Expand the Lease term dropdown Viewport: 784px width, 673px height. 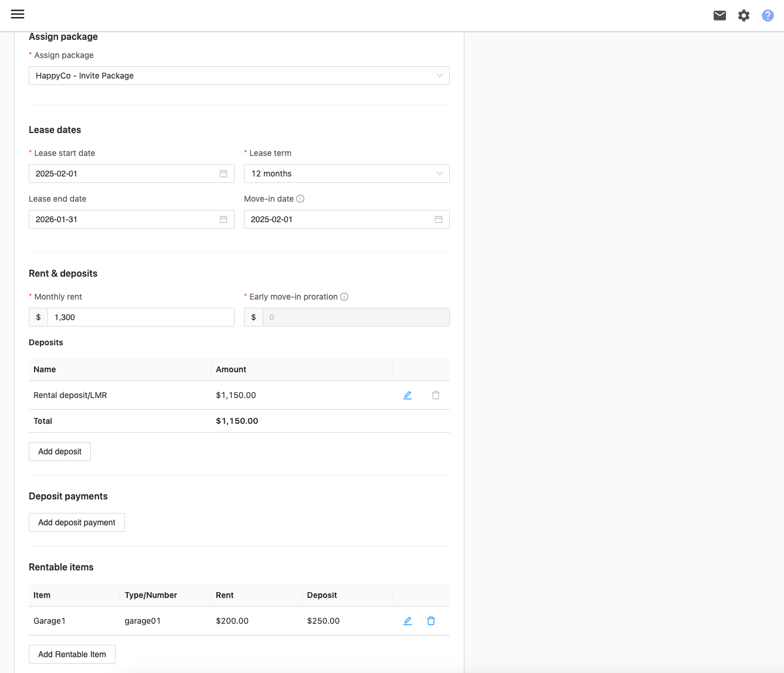click(347, 174)
